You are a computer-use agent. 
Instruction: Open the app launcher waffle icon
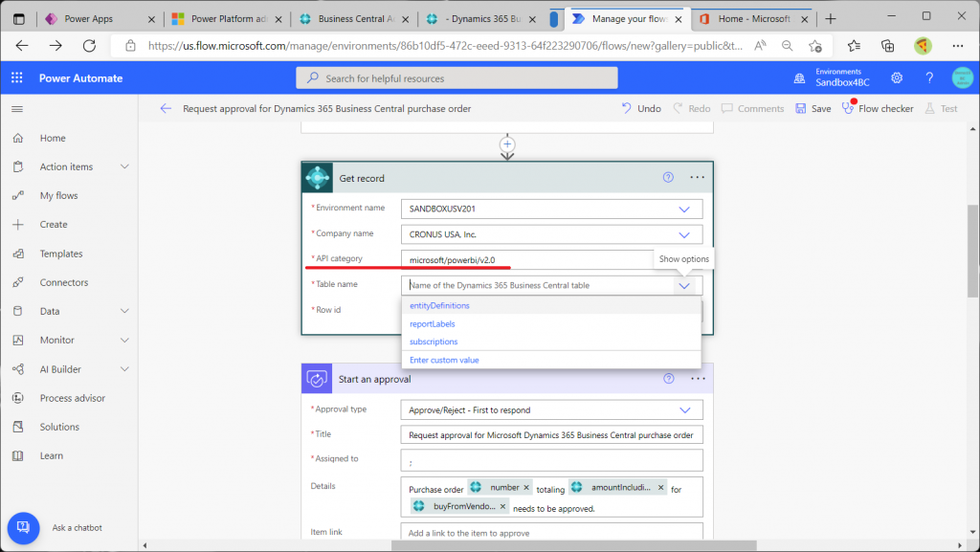click(x=17, y=77)
